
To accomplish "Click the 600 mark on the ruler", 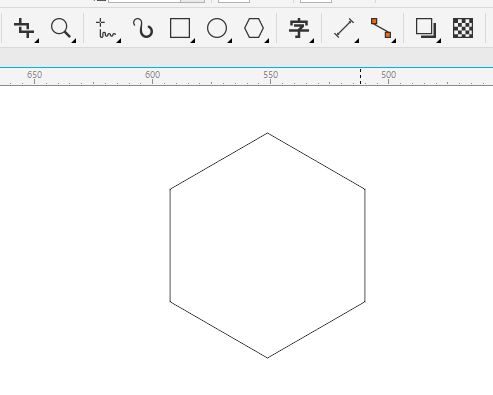I will tap(152, 75).
